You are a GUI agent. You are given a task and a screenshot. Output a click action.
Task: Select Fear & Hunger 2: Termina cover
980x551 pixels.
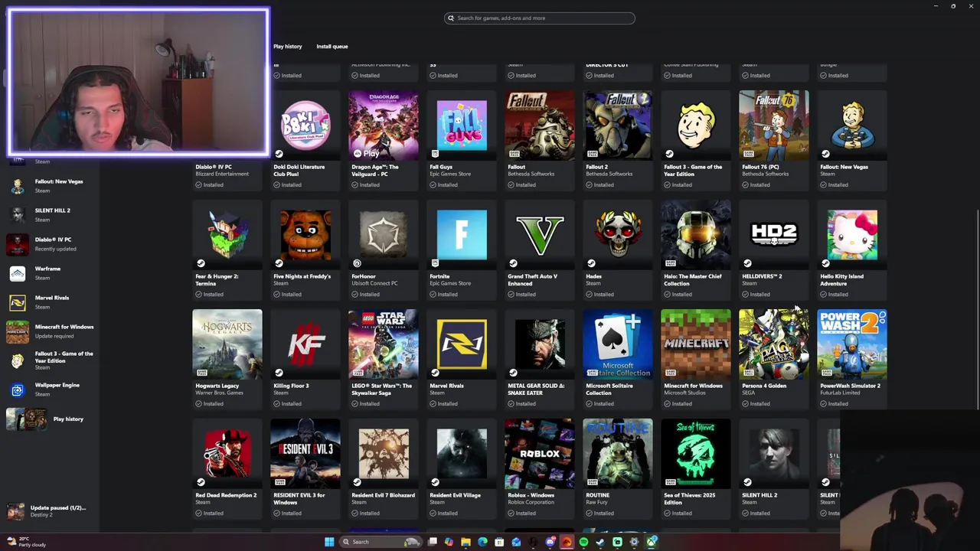tap(227, 235)
